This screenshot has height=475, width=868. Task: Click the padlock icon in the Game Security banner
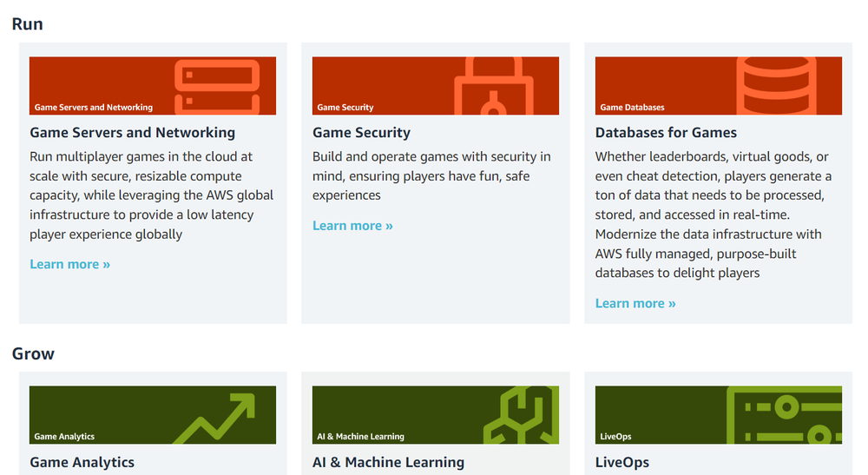(x=494, y=86)
